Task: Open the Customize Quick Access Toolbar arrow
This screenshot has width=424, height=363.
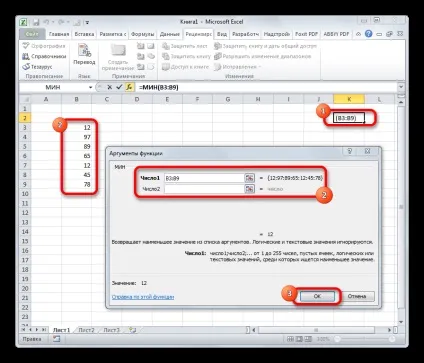Action: [x=87, y=23]
